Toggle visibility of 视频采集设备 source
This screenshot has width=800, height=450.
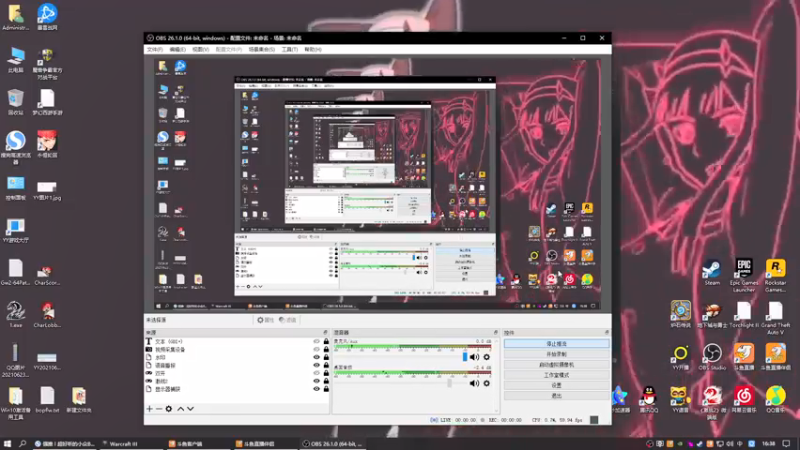[316, 349]
